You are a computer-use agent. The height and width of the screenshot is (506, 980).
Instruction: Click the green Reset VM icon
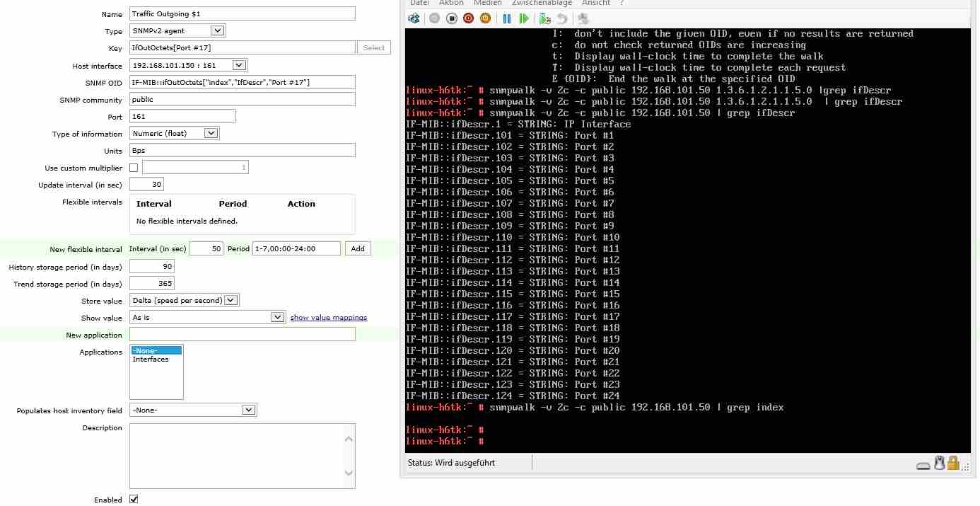(524, 18)
